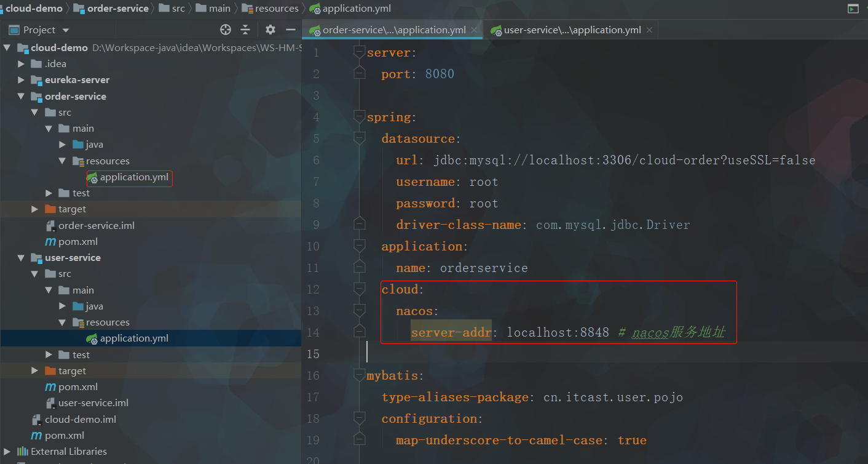Expand the target arrow under user-service
Screen dimensions: 868x464
pyautogui.click(x=35, y=371)
